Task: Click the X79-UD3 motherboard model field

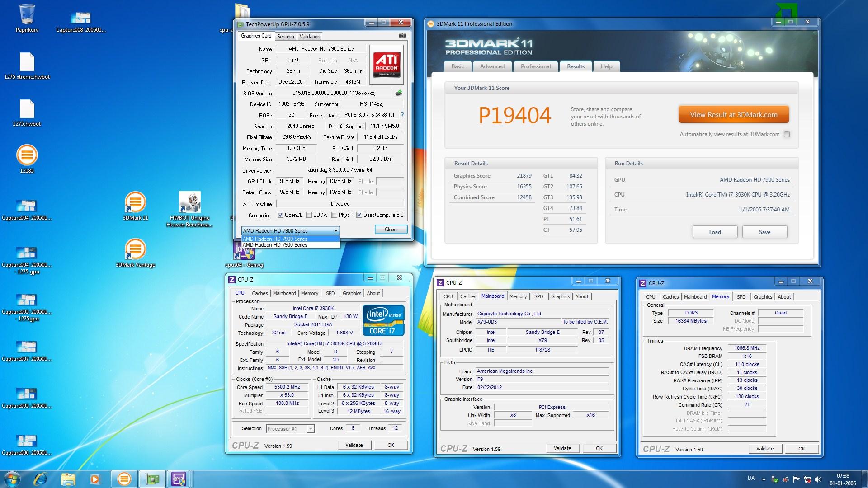Action: 518,322
